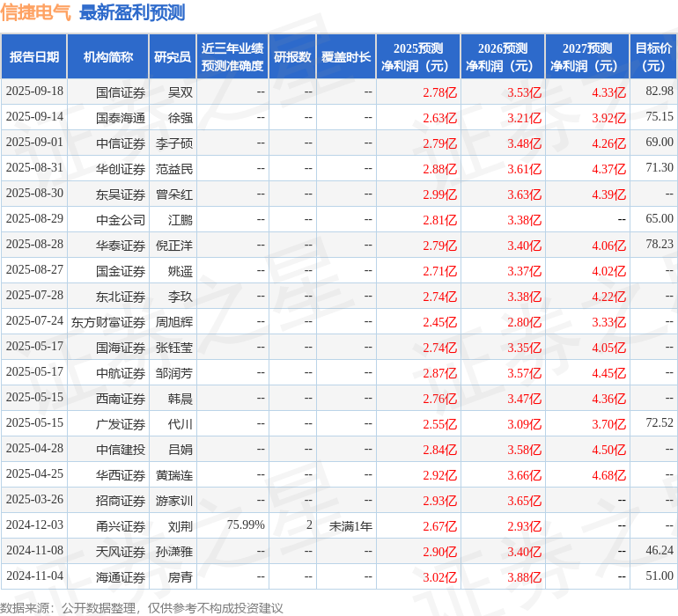Select institution 国信证券
Image resolution: width=678 pixels, height=616 pixels.
click(121, 92)
